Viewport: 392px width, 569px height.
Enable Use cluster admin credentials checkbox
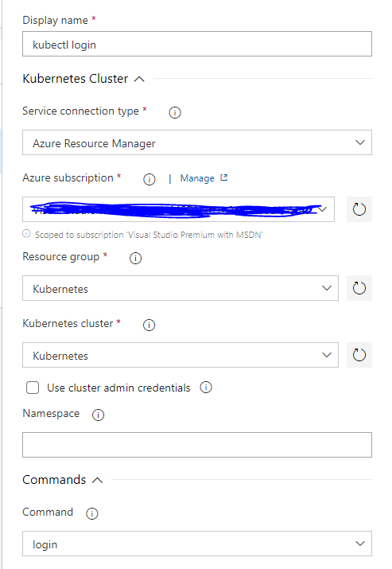[x=33, y=388]
